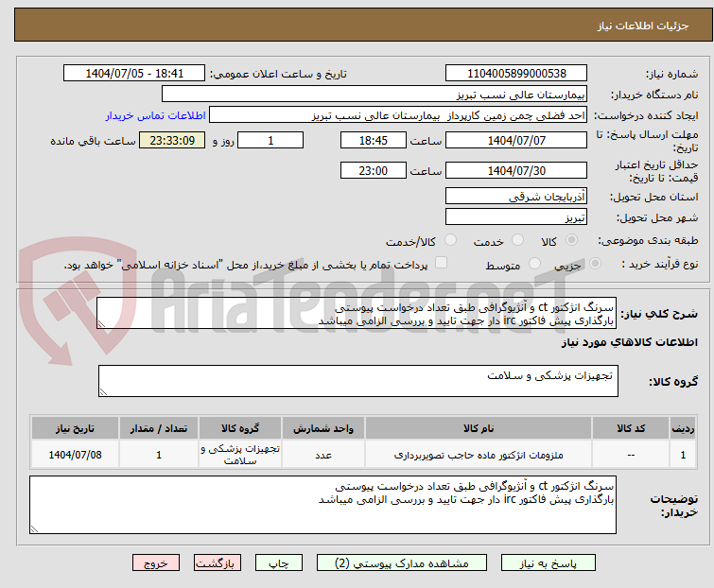Click the buyer organization name field

(374, 95)
